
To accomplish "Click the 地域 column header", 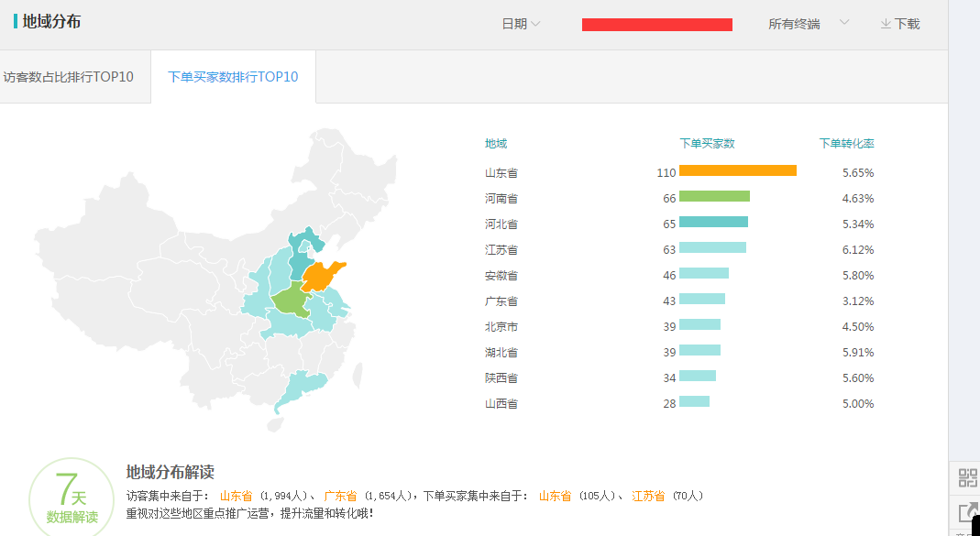I will click(x=496, y=144).
